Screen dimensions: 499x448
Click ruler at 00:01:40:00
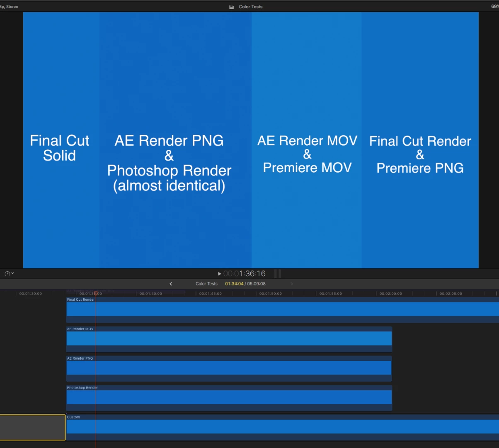150,293
